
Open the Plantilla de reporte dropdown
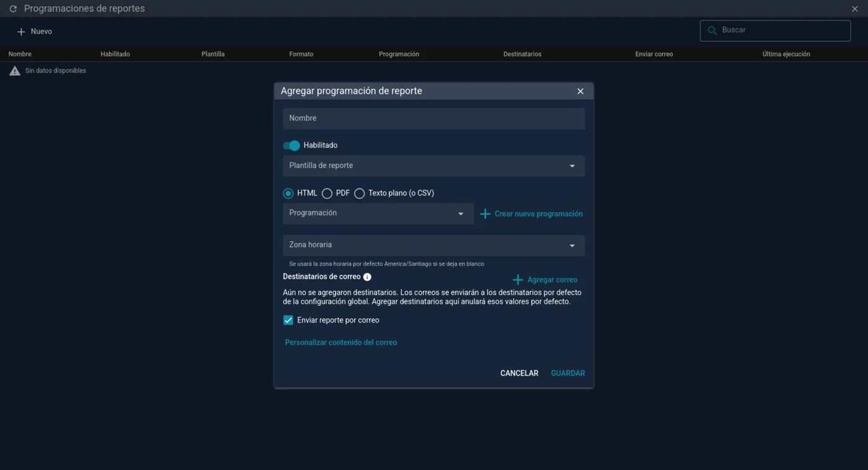coord(433,166)
